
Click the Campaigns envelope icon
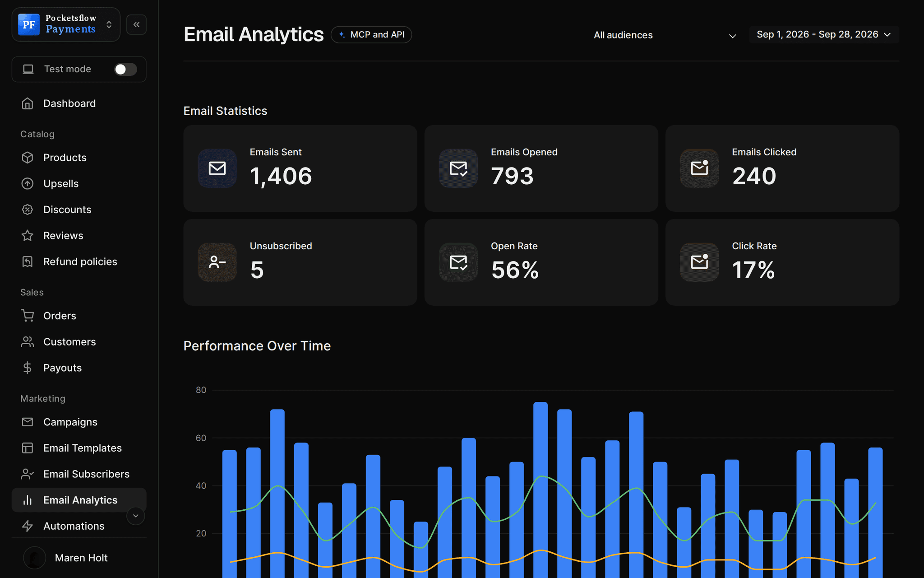point(28,422)
